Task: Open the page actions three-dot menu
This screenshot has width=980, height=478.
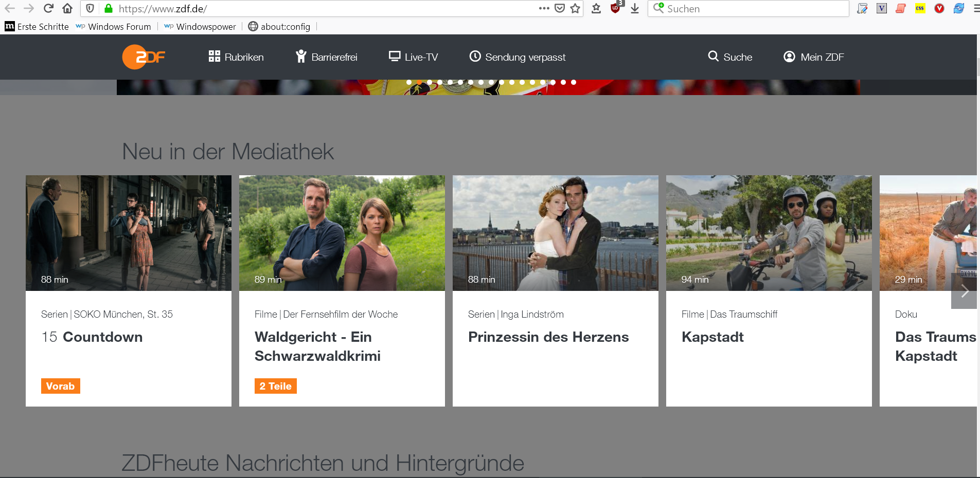Action: pos(544,8)
